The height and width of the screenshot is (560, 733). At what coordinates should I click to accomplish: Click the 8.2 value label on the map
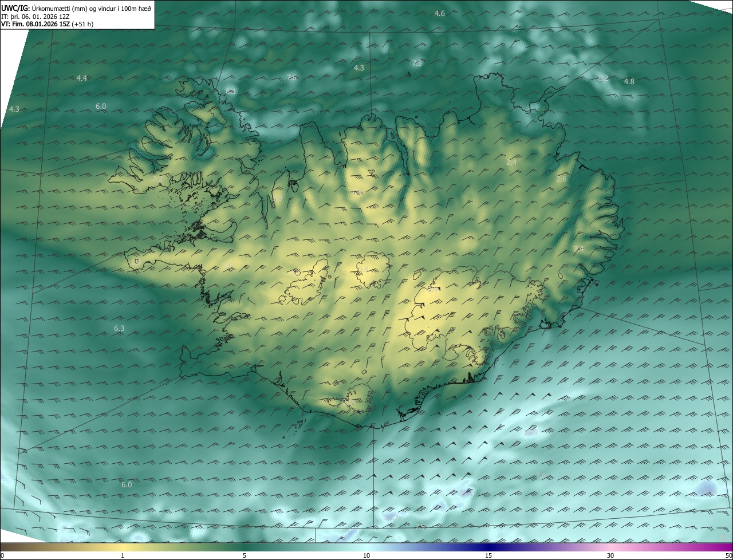coord(603,78)
